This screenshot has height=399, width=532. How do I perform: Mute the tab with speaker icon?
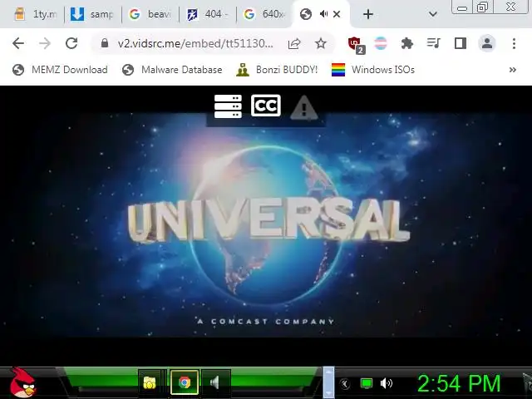(323, 14)
